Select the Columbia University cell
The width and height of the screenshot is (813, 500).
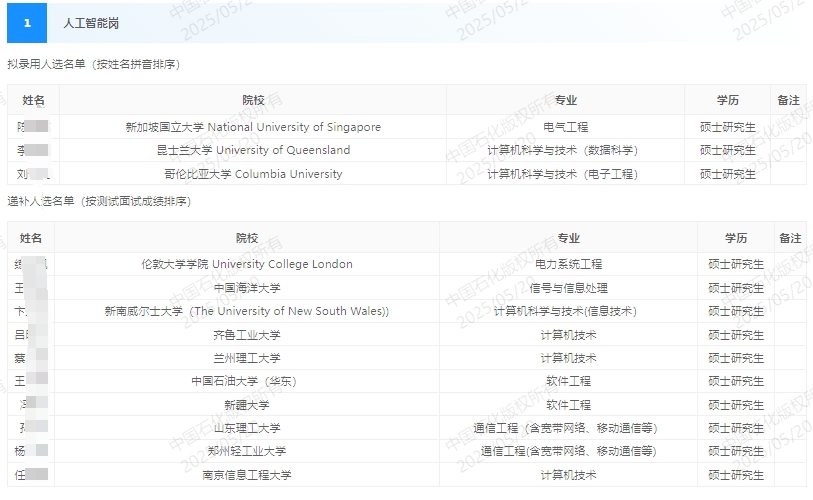252,174
